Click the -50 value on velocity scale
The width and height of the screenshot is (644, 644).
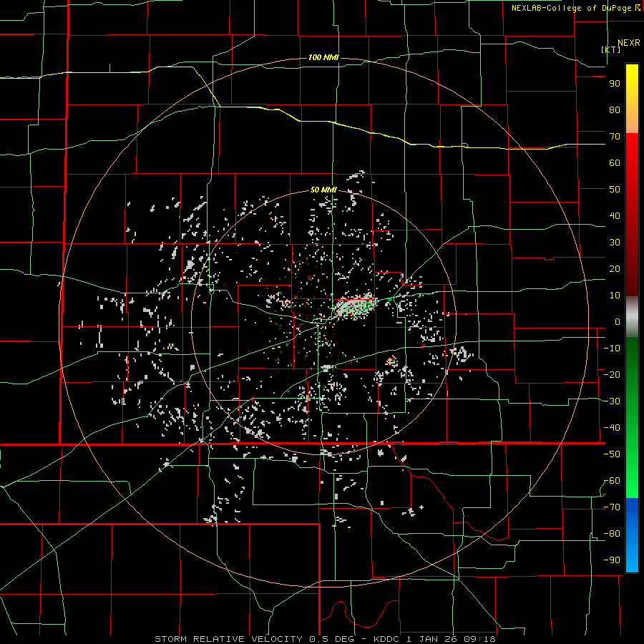point(612,454)
